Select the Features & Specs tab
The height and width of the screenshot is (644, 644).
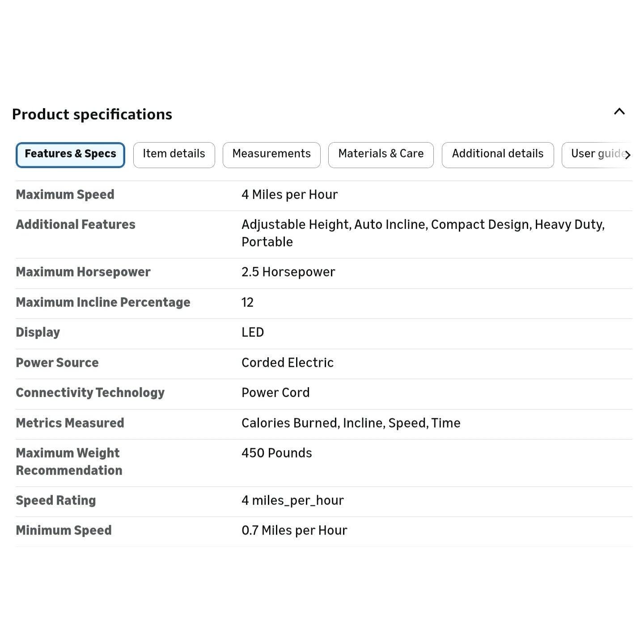[70, 155]
